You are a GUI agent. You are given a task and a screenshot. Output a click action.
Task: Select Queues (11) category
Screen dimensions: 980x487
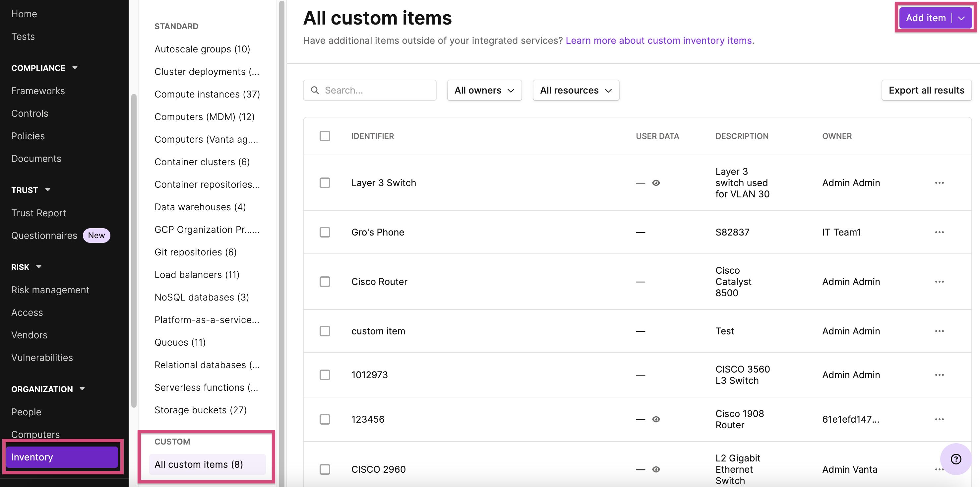pyautogui.click(x=180, y=342)
